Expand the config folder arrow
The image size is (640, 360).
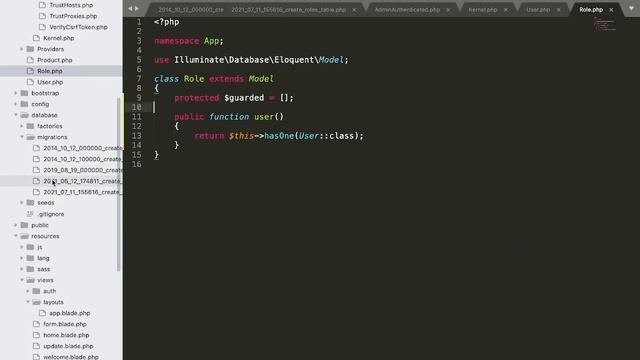[16, 104]
